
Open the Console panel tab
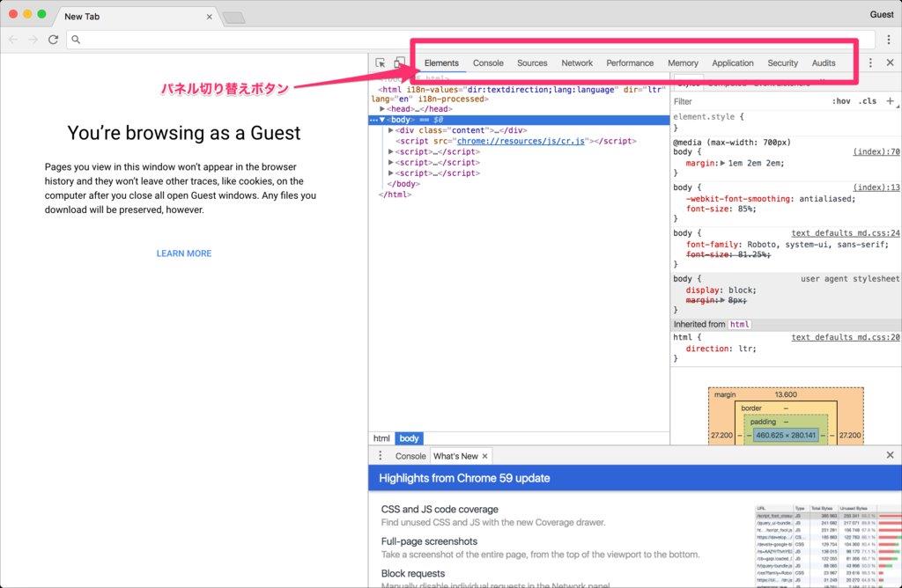coord(488,62)
